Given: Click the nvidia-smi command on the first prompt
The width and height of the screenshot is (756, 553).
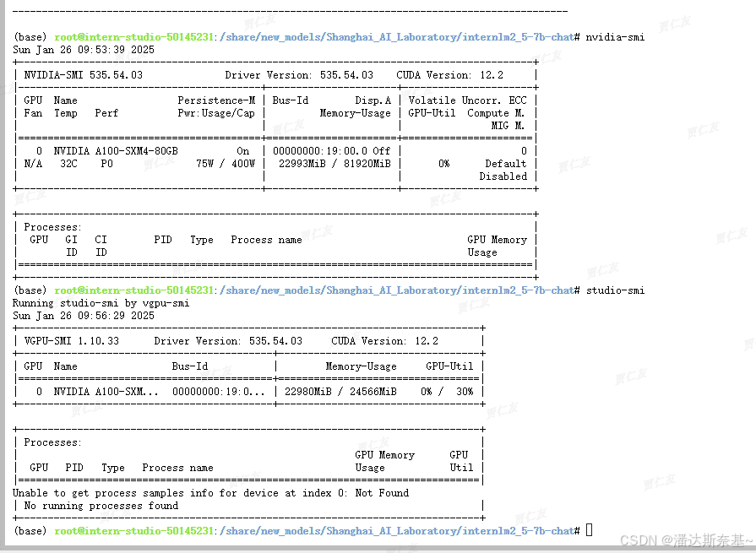Looking at the screenshot, I should pos(615,37).
